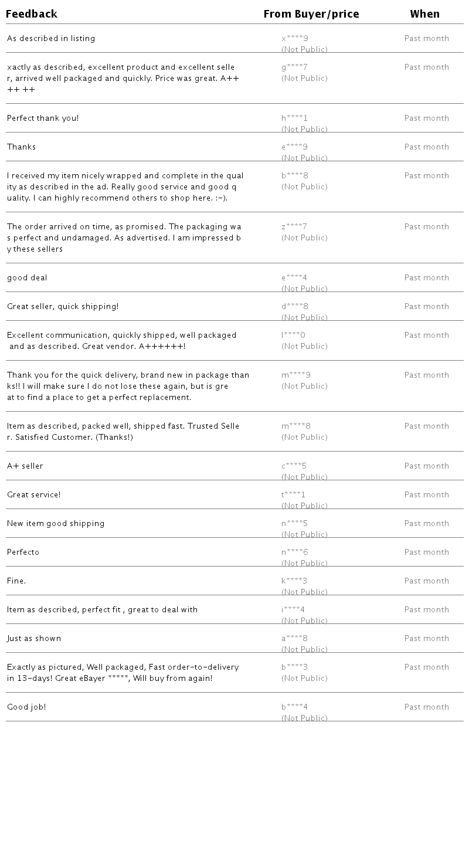The image size is (469, 868).
Task: Click buyer h****1 username
Action: (x=294, y=118)
